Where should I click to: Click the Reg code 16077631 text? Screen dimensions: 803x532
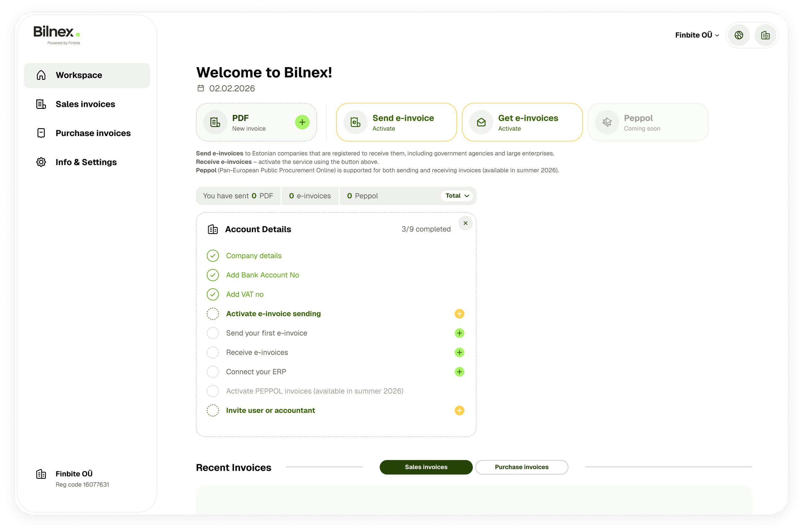pos(83,485)
